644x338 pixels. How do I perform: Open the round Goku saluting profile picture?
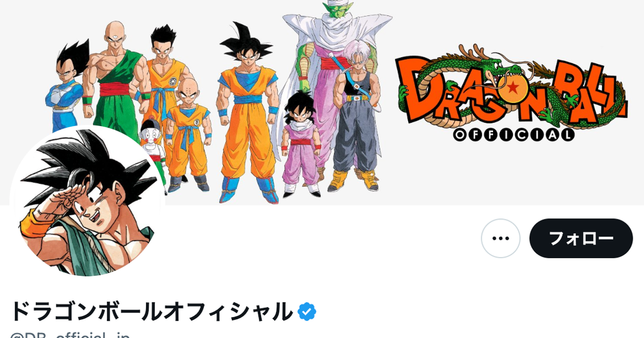tap(88, 201)
